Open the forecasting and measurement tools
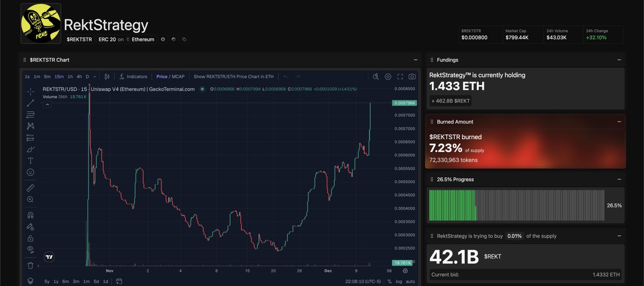The width and height of the screenshot is (644, 286). coord(31,138)
